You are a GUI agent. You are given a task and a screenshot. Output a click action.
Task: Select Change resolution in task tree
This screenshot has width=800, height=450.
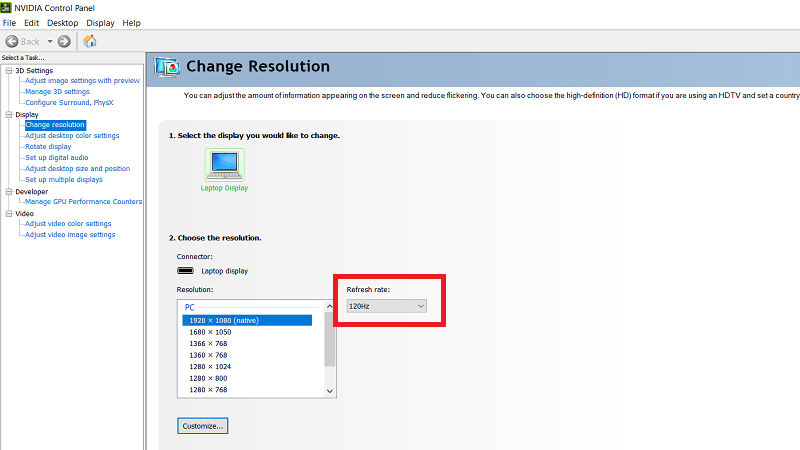55,124
